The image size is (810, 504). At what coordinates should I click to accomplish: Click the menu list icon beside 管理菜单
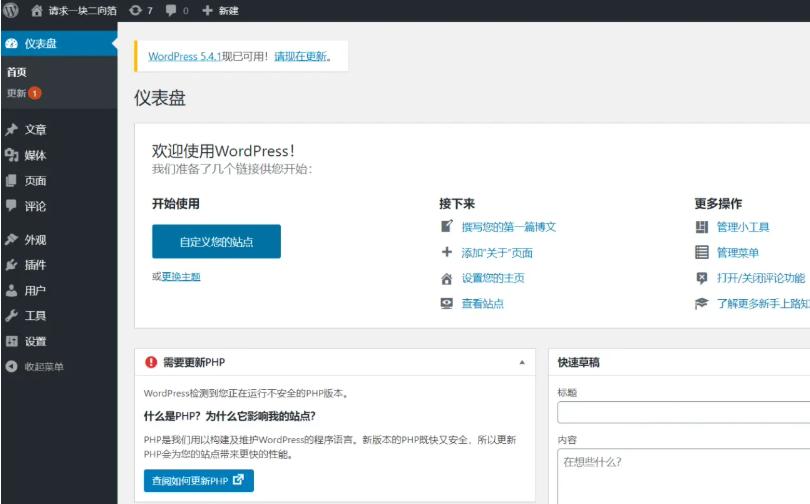pos(702,253)
